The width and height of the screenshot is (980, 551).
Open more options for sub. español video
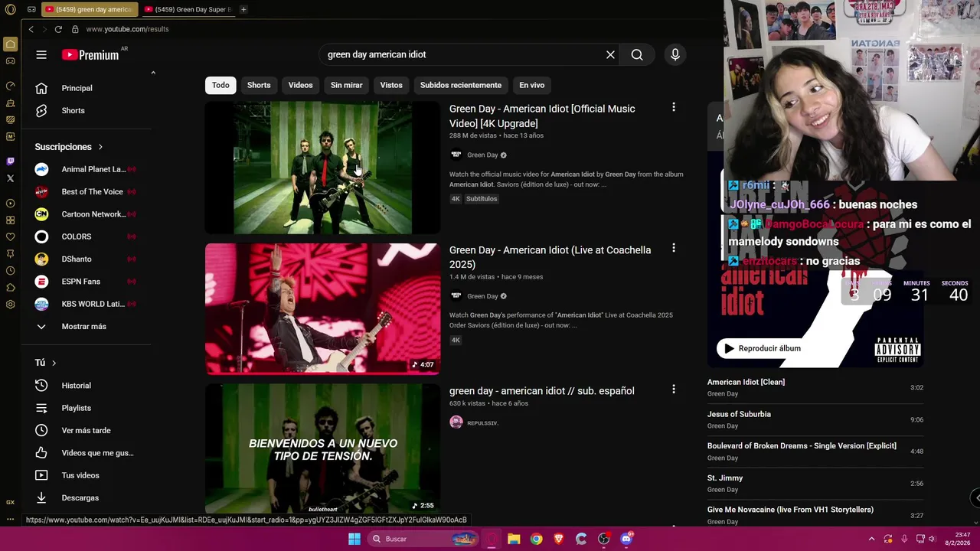point(674,389)
